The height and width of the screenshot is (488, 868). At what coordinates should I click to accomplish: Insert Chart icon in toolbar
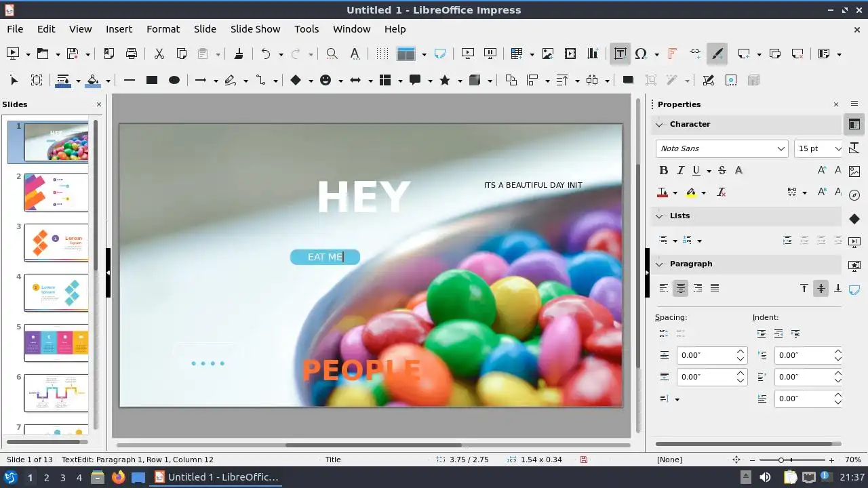coord(593,54)
